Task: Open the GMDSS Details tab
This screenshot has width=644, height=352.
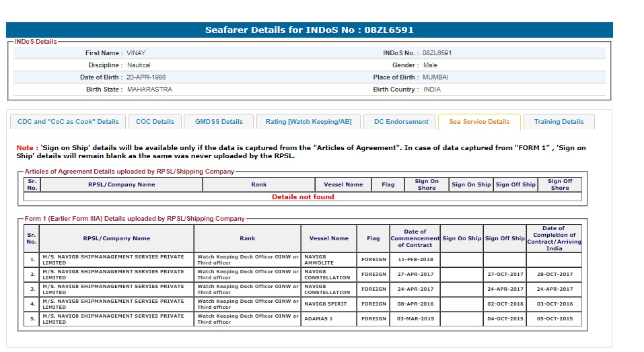Action: tap(219, 122)
